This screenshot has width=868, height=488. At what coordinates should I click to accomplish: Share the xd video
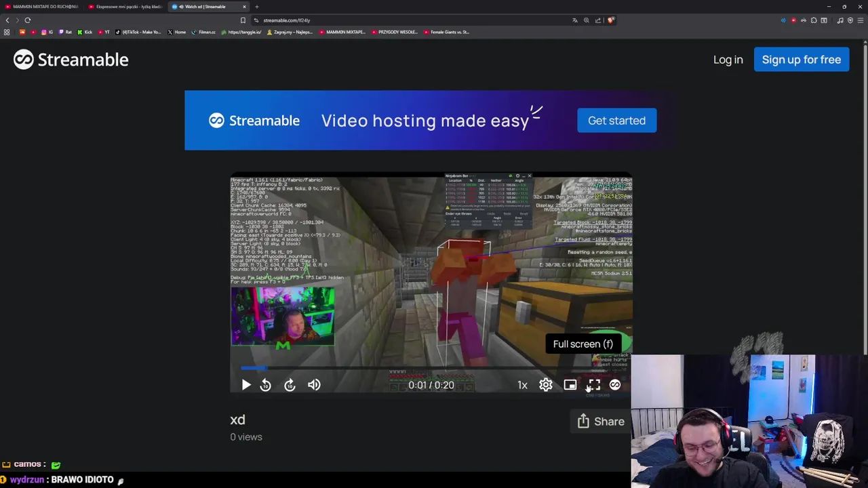pyautogui.click(x=601, y=422)
